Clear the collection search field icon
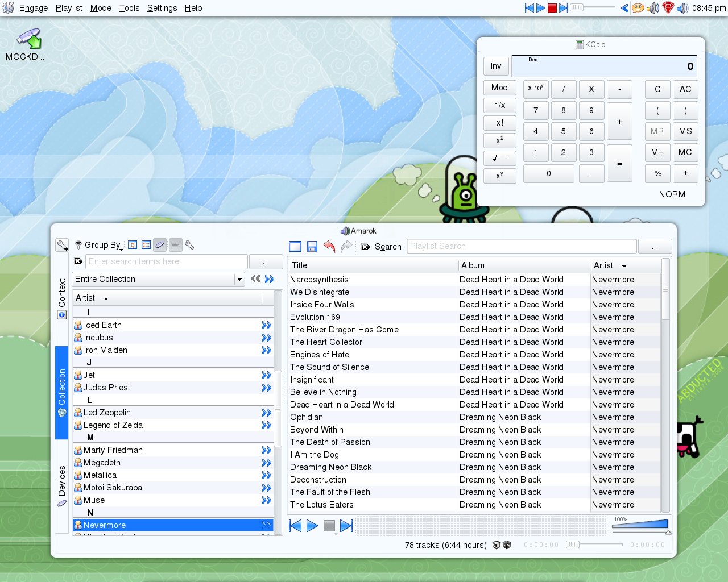Screen dimensions: 728x582 [x=78, y=261]
